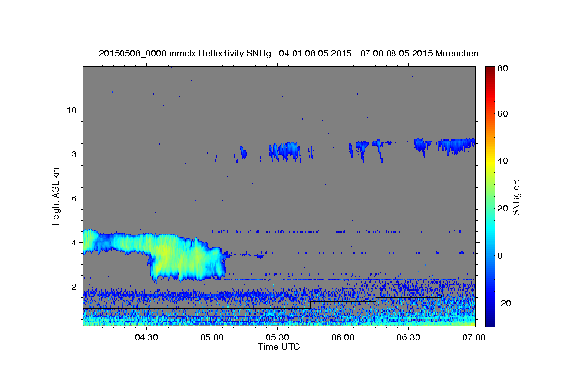Click the colorbar value 0
Image resolution: width=588 pixels, height=392 pixels.
(x=501, y=256)
